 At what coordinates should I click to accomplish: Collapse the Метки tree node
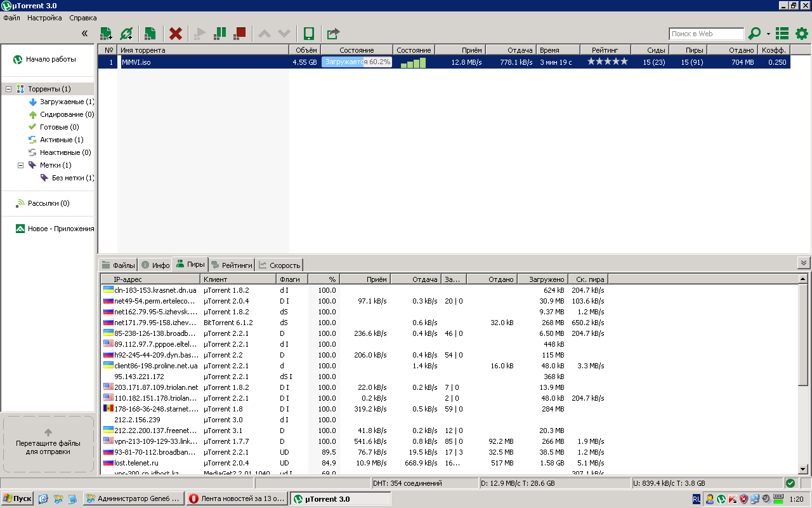click(x=21, y=165)
